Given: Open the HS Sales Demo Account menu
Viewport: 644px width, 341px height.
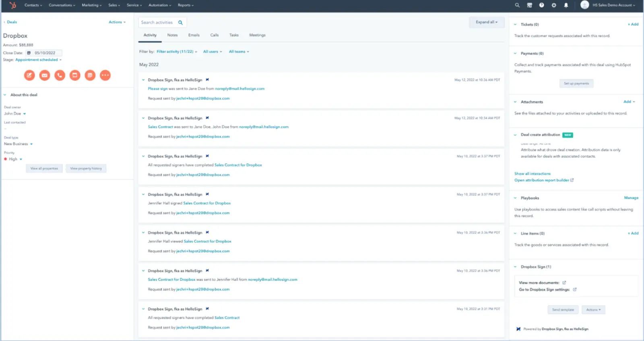Looking at the screenshot, I should [x=613, y=5].
